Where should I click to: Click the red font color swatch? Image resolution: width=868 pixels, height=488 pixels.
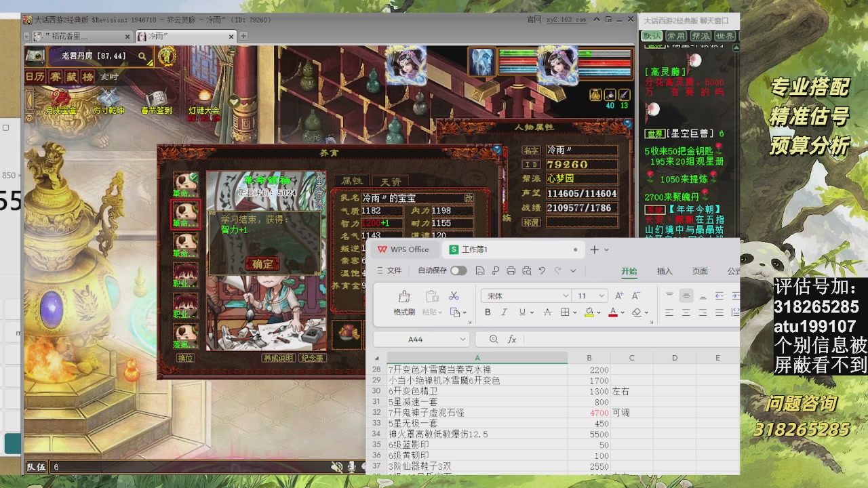click(x=613, y=312)
